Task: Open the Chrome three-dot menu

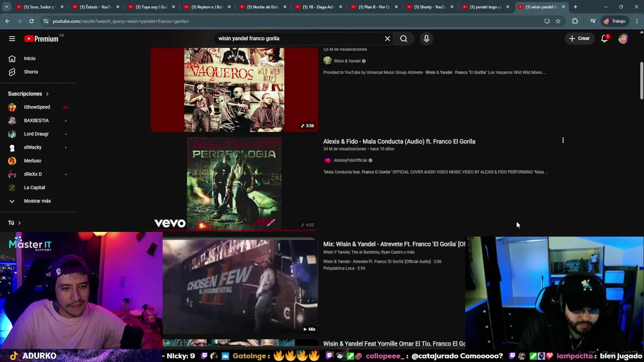Action: [x=637, y=21]
